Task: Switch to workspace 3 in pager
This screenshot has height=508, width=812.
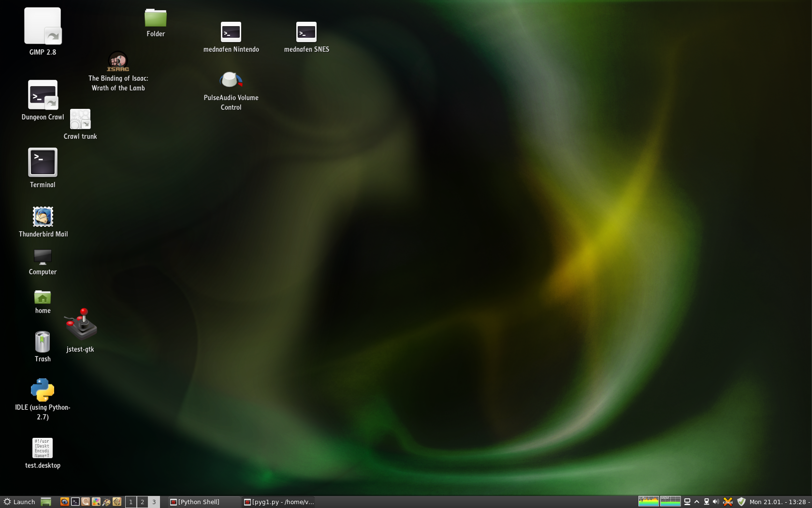Action: pyautogui.click(x=154, y=502)
